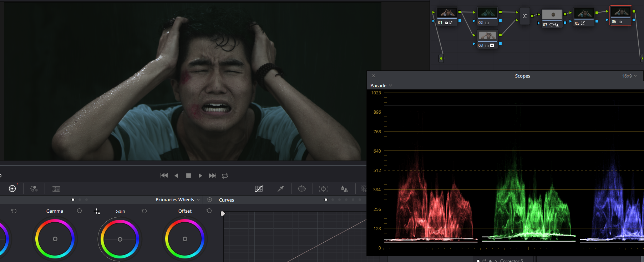This screenshot has width=644, height=262.
Task: Select the Qualifier eyedropper icon
Action: (281, 189)
